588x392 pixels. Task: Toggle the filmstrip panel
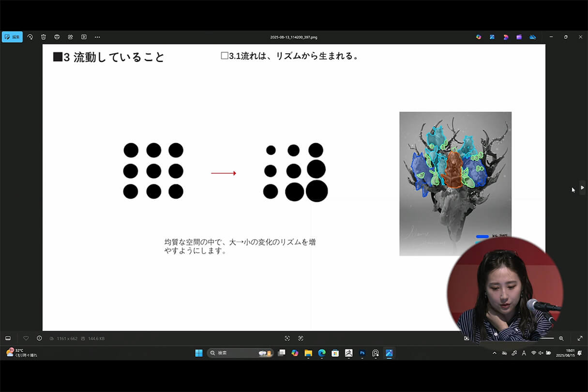click(7, 338)
